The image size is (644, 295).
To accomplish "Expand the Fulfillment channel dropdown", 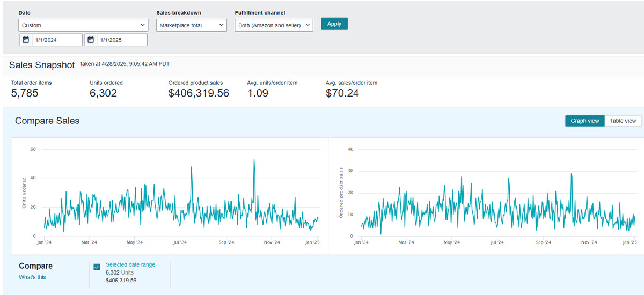I will point(274,25).
